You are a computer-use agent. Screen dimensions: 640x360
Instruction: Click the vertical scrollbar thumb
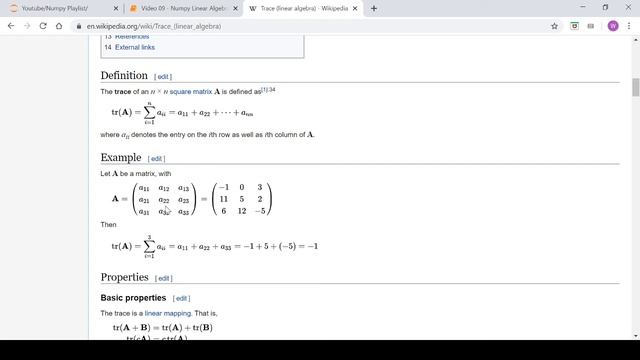click(636, 87)
